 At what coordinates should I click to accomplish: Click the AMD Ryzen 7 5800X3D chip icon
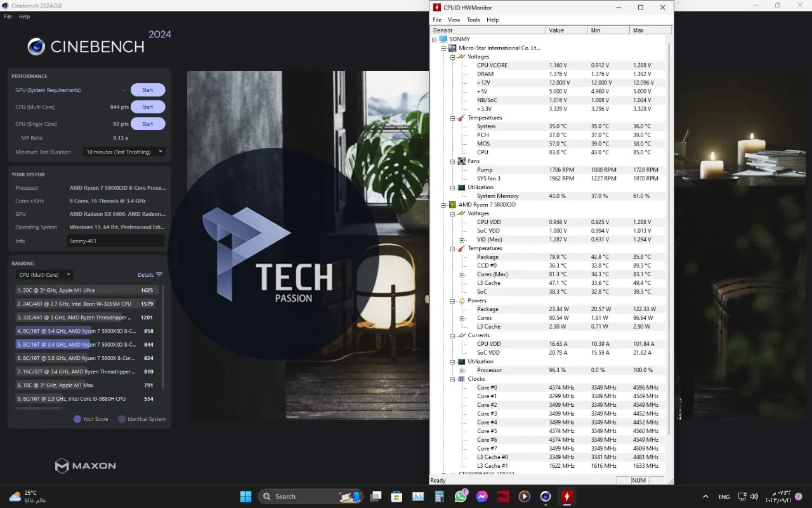pyautogui.click(x=452, y=204)
